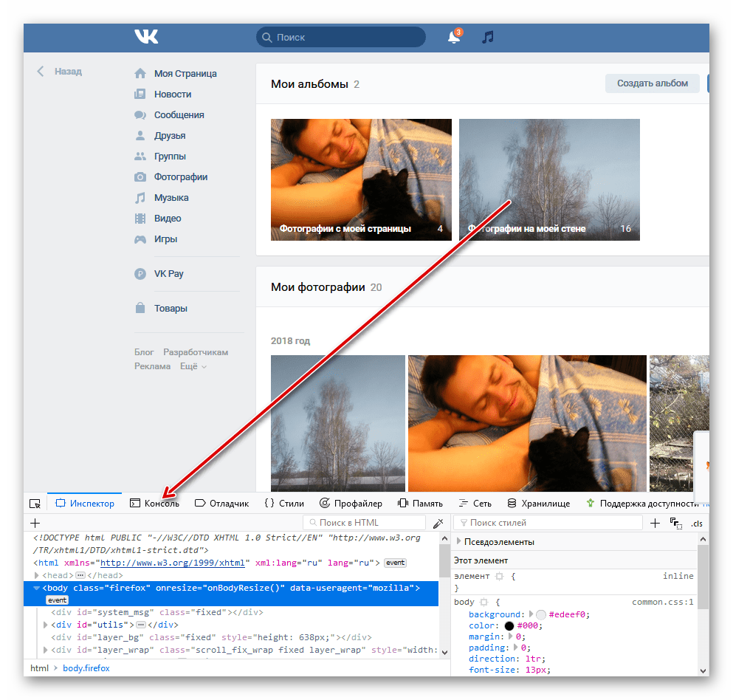Click the plus icon to create a new node
This screenshot has height=700, width=733.
click(35, 523)
